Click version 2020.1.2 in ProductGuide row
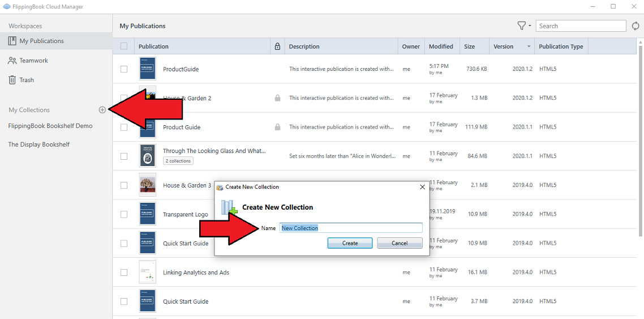The height and width of the screenshot is (319, 644). click(522, 69)
